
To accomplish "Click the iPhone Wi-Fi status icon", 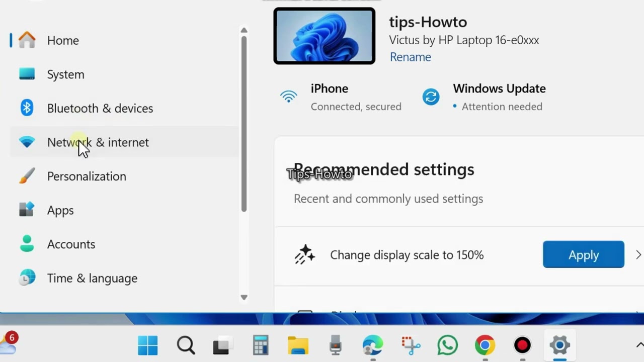I will [x=289, y=97].
